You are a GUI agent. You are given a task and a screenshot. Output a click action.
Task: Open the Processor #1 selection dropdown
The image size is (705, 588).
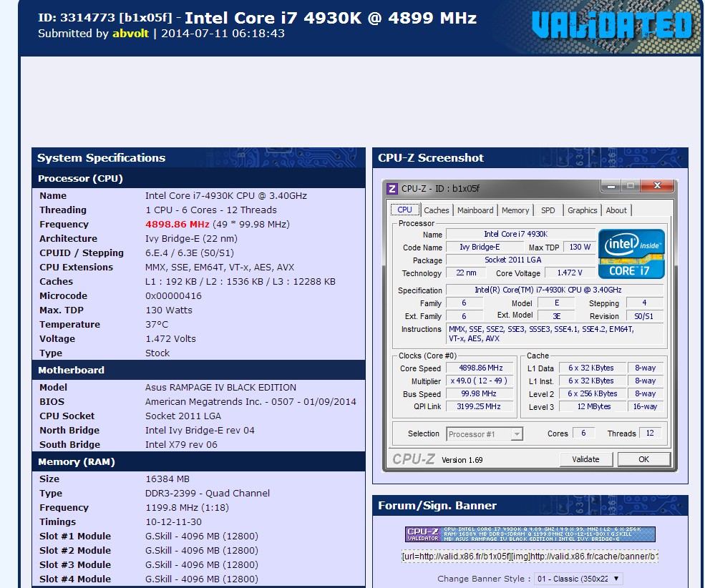coord(485,434)
